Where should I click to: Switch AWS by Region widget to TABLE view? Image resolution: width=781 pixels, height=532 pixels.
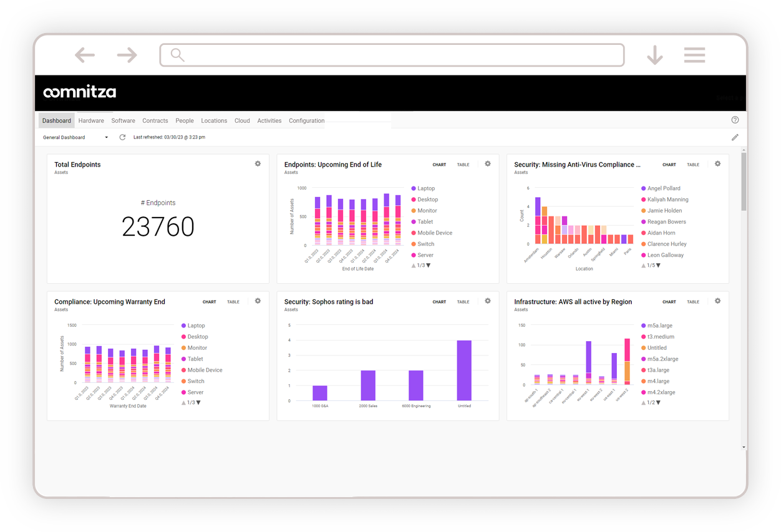[693, 302]
